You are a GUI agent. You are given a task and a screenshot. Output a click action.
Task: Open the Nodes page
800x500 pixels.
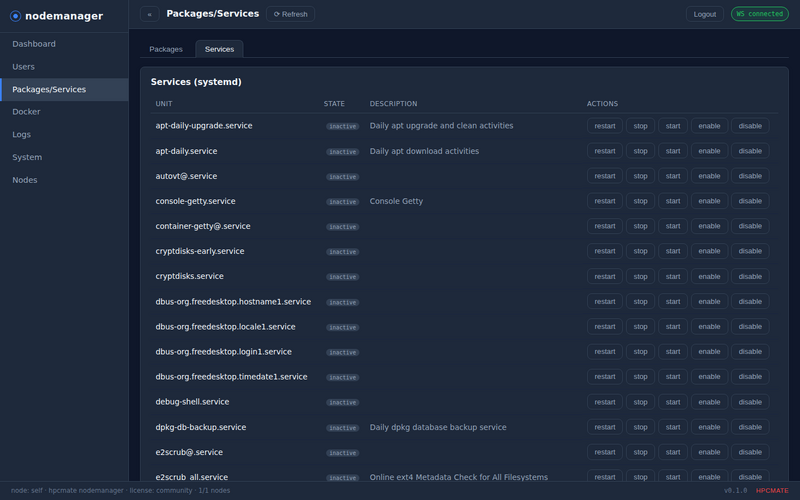pyautogui.click(x=64, y=180)
